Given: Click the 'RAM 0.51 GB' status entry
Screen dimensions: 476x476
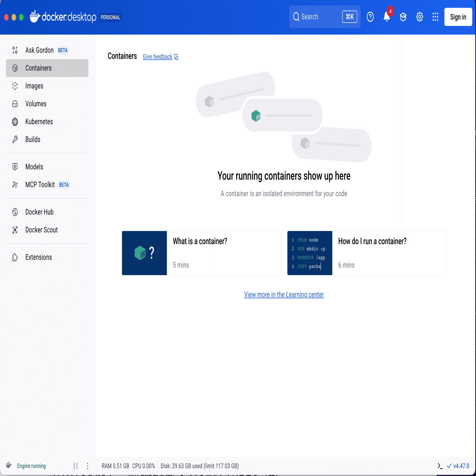Looking at the screenshot, I should pyautogui.click(x=115, y=466).
